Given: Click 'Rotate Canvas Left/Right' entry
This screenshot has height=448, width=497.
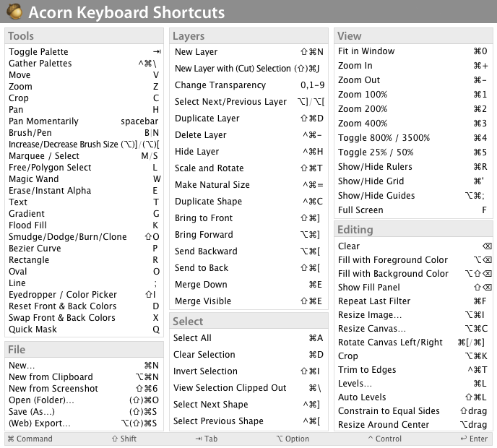Looking at the screenshot, I should (413, 342).
